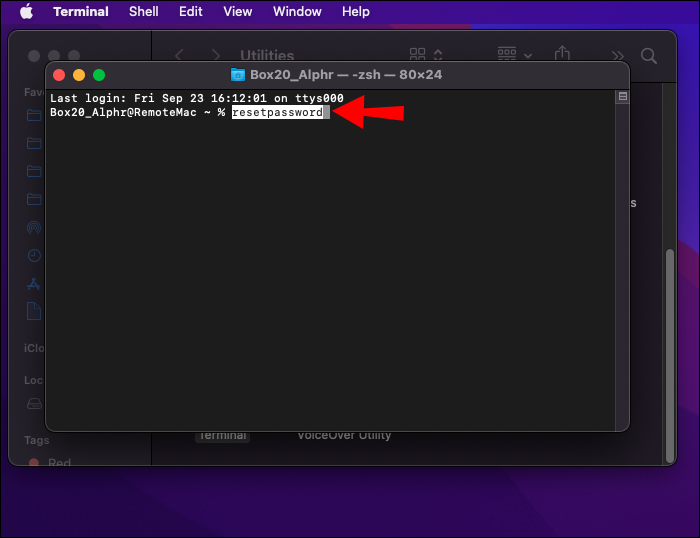The height and width of the screenshot is (538, 700).
Task: Click the Finder window vertical scrollbar
Action: click(x=669, y=356)
